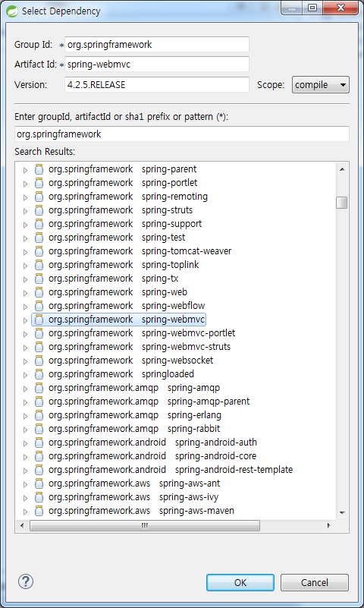Select the spring-struts row text
The height and width of the screenshot is (608, 364).
pos(121,210)
